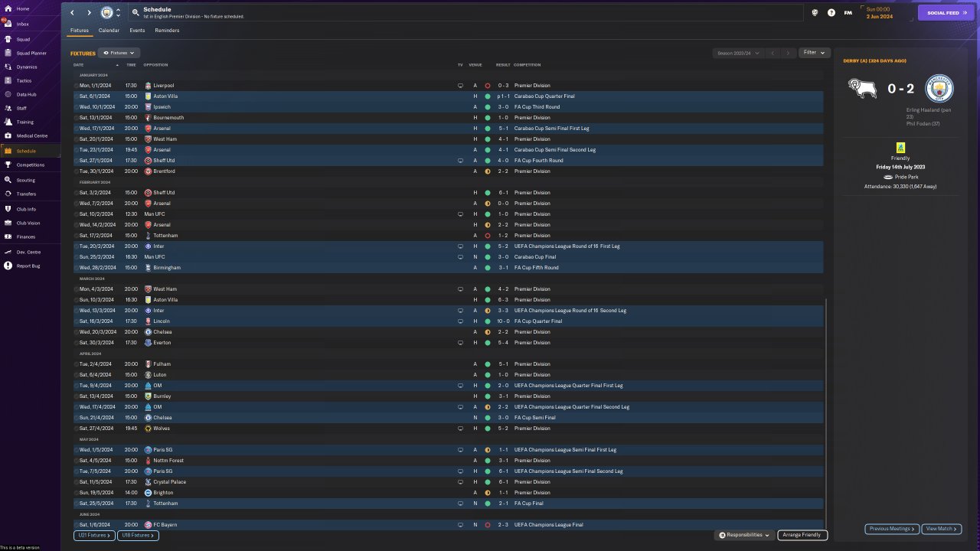Go to the next season arrow
Viewport: 980px width, 551px height.
tap(788, 53)
